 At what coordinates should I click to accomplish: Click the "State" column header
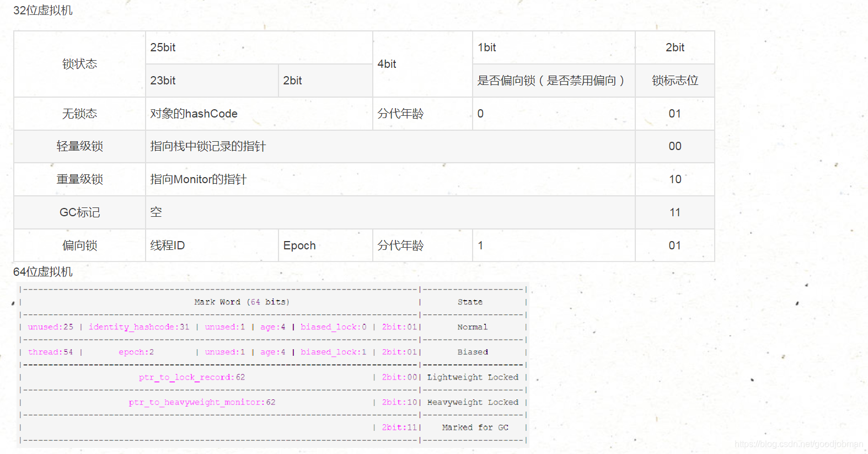[x=470, y=302]
